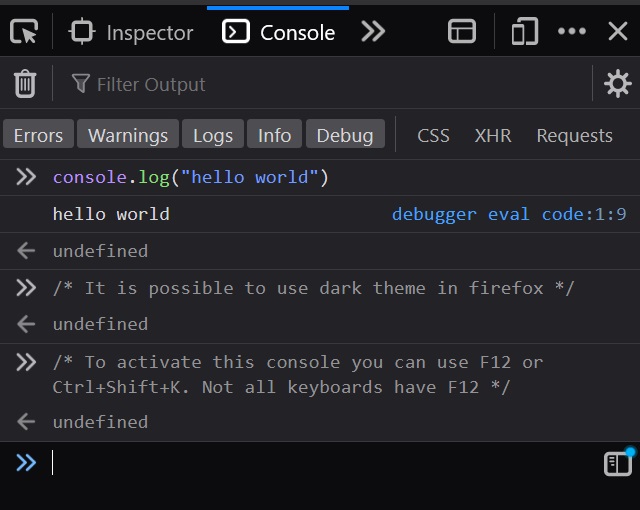Clear console output with trash icon

(x=25, y=84)
